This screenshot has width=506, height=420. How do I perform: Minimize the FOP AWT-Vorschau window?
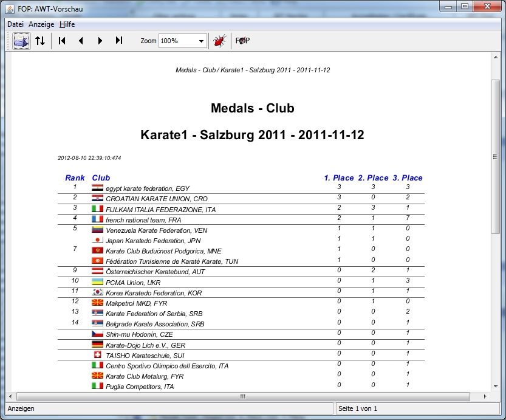(x=448, y=7)
